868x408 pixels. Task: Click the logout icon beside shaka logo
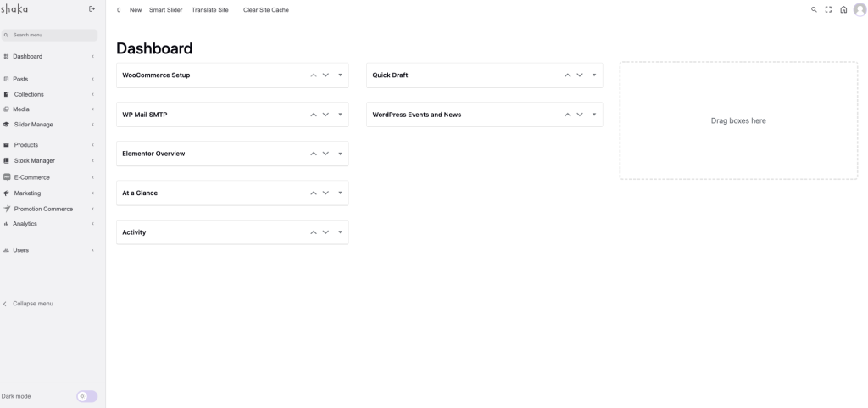click(x=92, y=9)
